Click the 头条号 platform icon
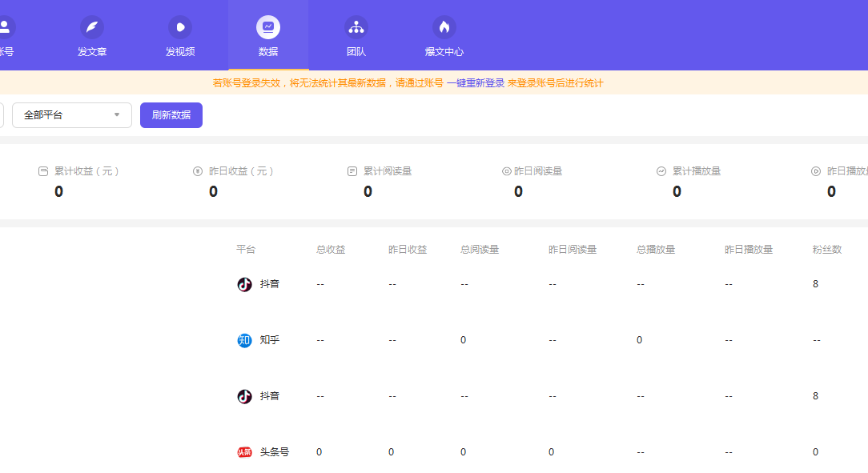This screenshot has height=473, width=868. point(245,452)
